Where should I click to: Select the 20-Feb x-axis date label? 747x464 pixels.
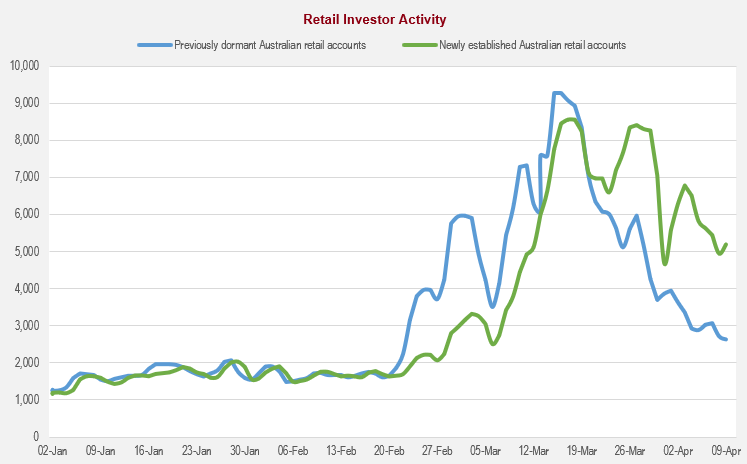coord(389,451)
